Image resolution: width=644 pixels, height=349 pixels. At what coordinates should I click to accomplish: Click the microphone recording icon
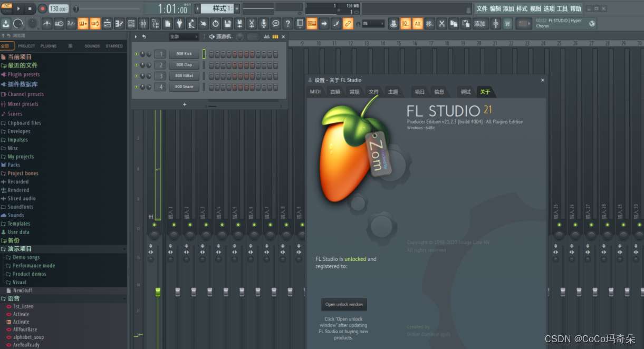(264, 24)
